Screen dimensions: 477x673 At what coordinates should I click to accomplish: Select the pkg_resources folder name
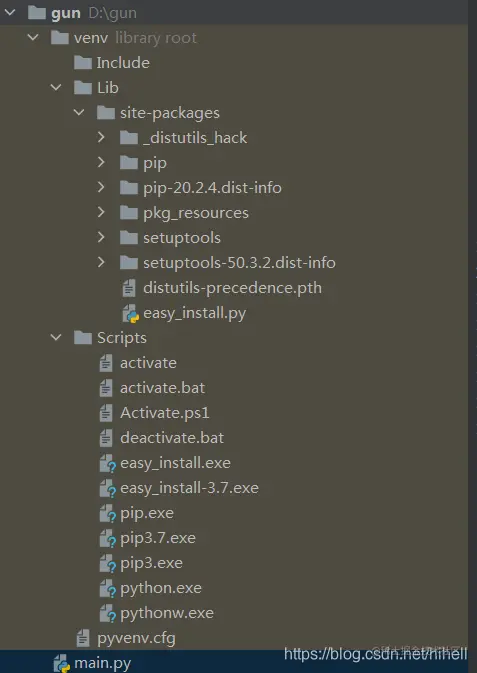tap(196, 213)
